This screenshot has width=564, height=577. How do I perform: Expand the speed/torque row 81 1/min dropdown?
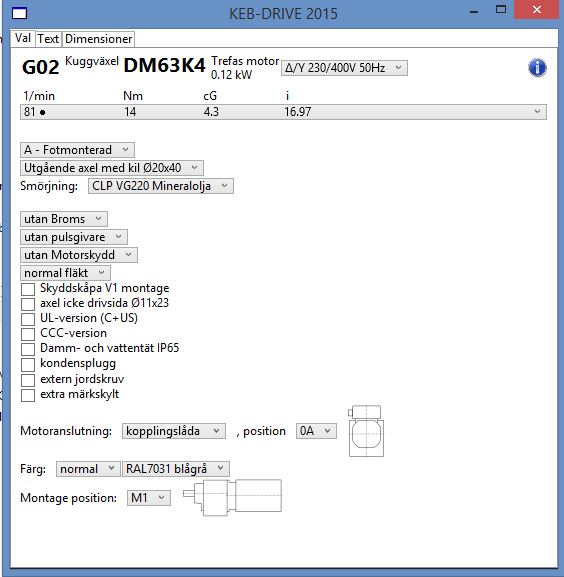pos(283,112)
